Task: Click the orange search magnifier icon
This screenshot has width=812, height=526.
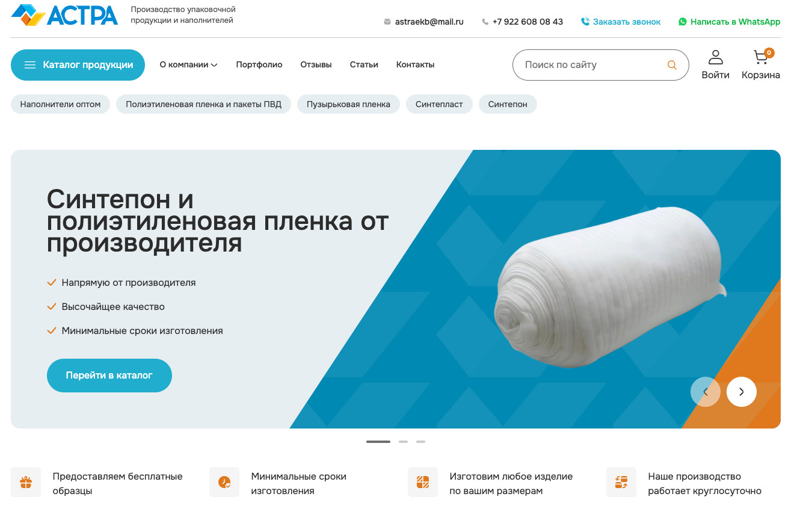Action: click(672, 65)
